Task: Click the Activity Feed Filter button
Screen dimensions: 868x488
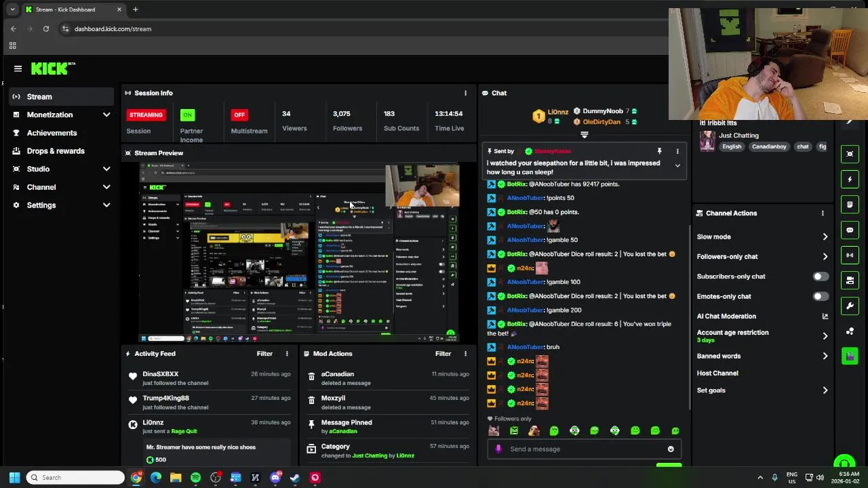Action: pos(264,354)
